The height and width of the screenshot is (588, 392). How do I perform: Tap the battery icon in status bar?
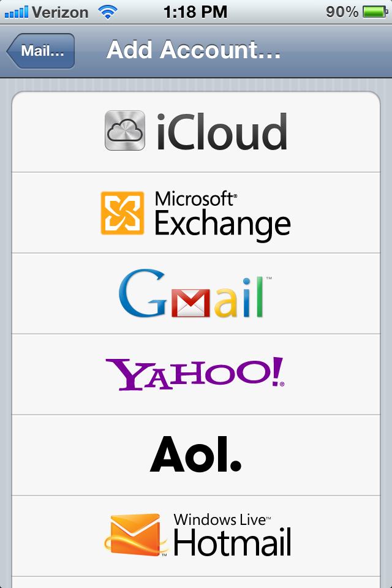375,12
